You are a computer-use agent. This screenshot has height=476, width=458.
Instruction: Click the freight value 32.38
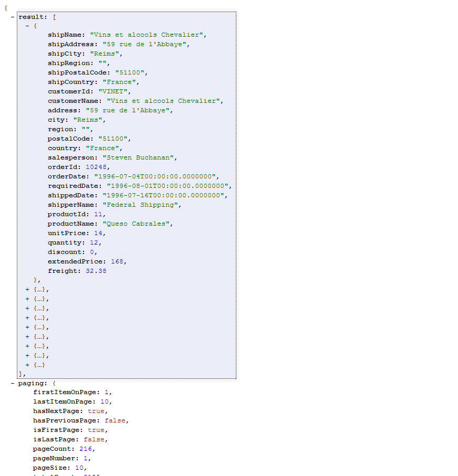click(x=96, y=271)
